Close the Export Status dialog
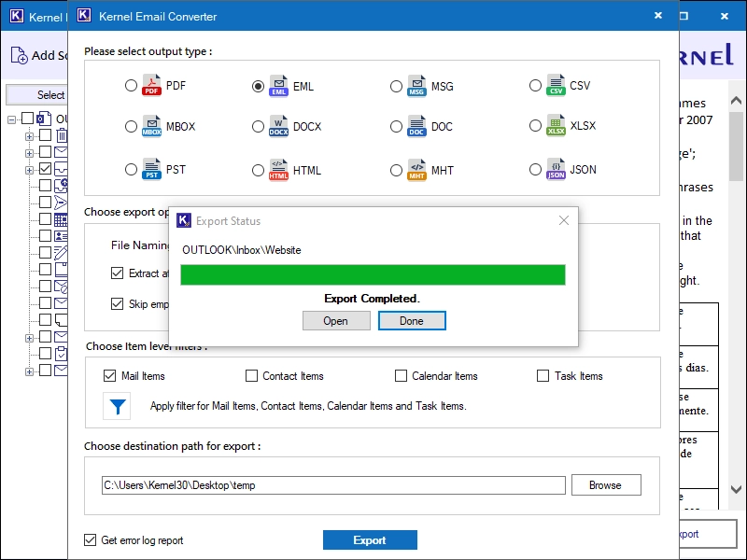 (564, 220)
